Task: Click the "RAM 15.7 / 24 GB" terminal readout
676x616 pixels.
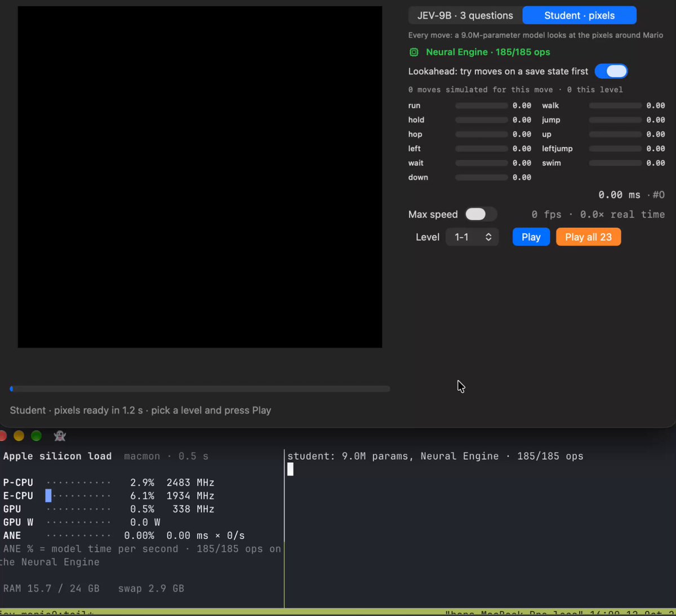Action: [x=51, y=589]
